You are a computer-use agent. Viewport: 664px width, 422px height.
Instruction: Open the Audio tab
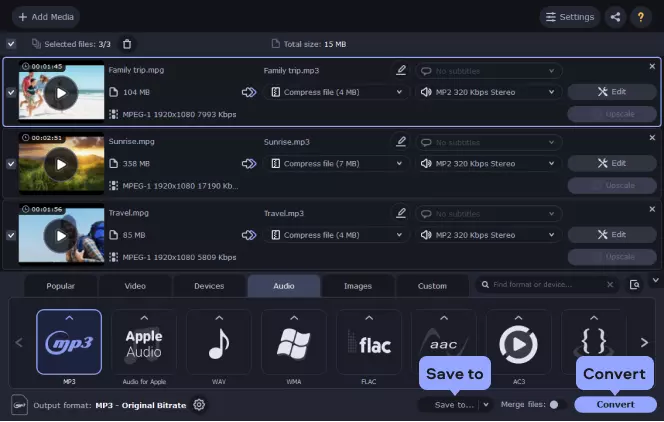tap(284, 286)
